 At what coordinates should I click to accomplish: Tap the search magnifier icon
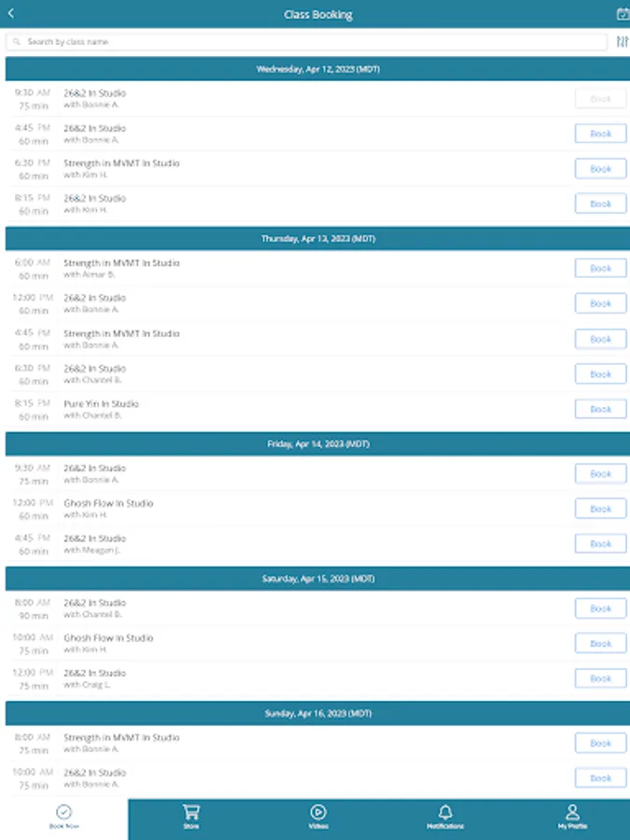[18, 42]
